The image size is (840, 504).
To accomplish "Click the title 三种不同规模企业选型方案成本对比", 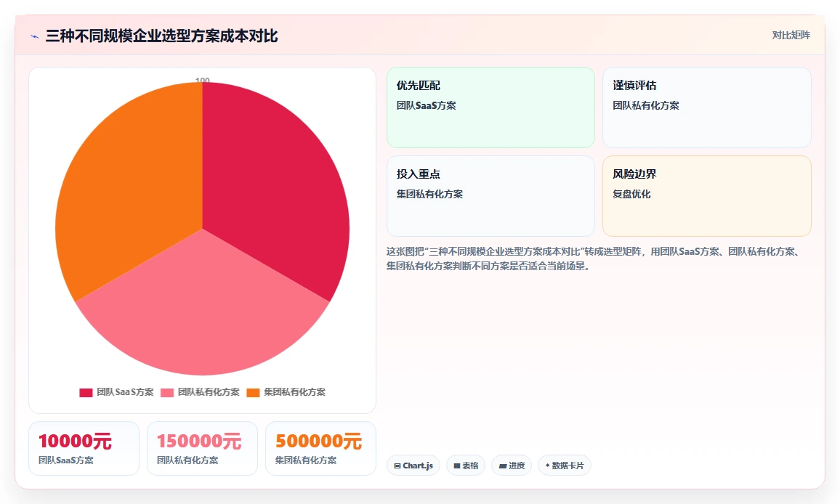I will tap(162, 36).
